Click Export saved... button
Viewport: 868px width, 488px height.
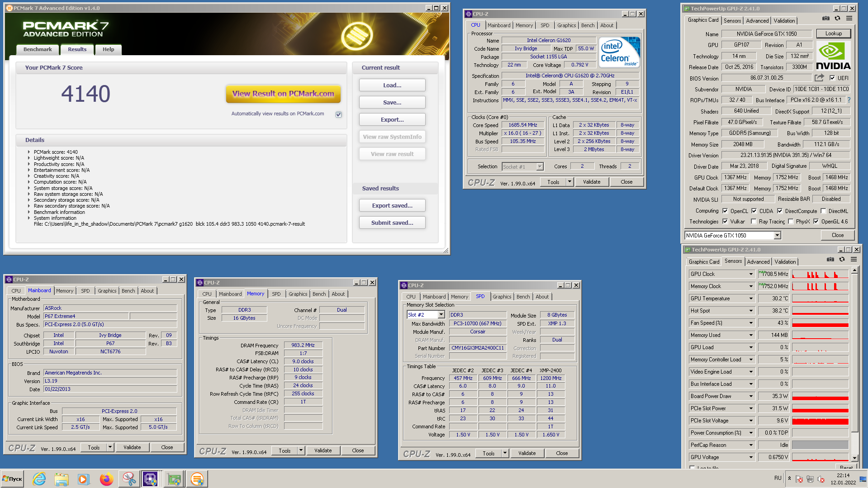tap(392, 205)
